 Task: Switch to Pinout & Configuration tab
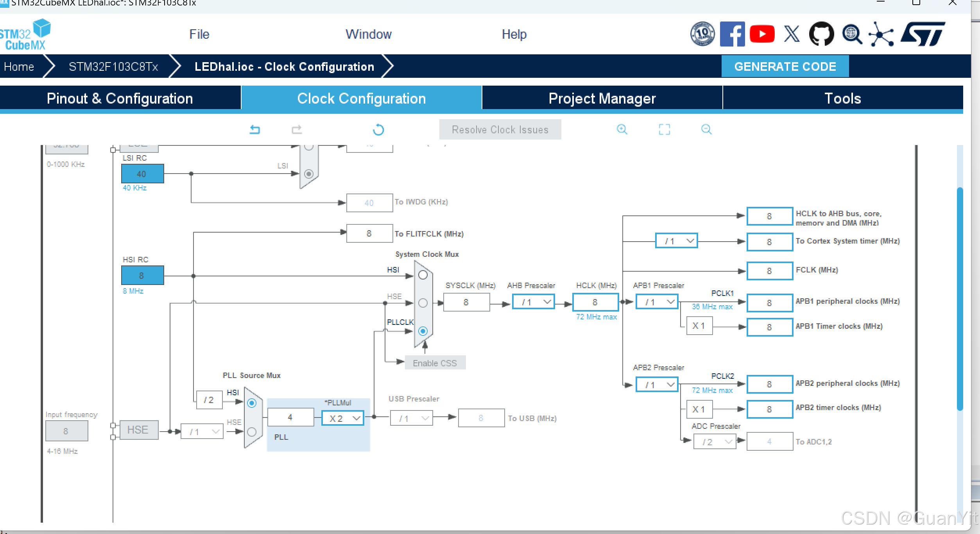[x=120, y=98]
